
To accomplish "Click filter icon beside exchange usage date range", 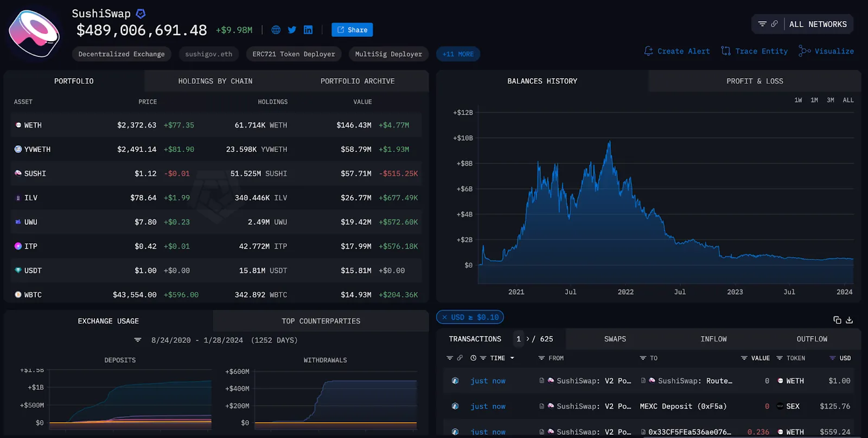I will [x=138, y=340].
